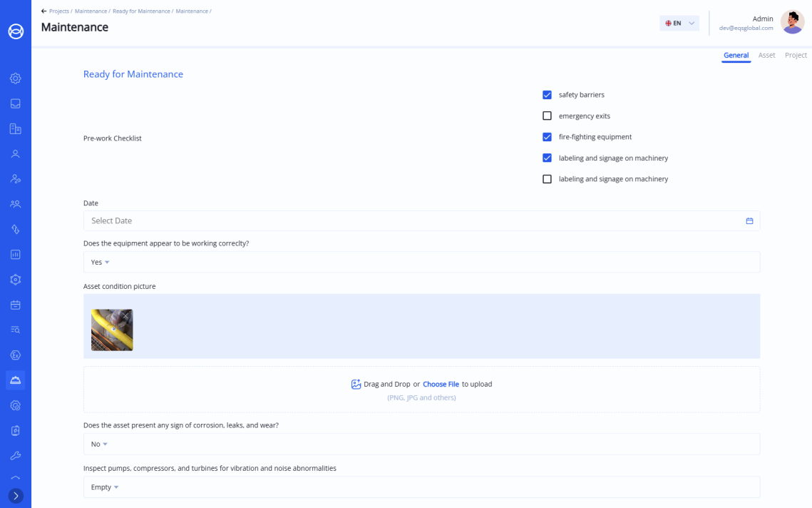This screenshot has height=508, width=812.
Task: Click the back arrow in the breadcrumb
Action: coord(43,11)
